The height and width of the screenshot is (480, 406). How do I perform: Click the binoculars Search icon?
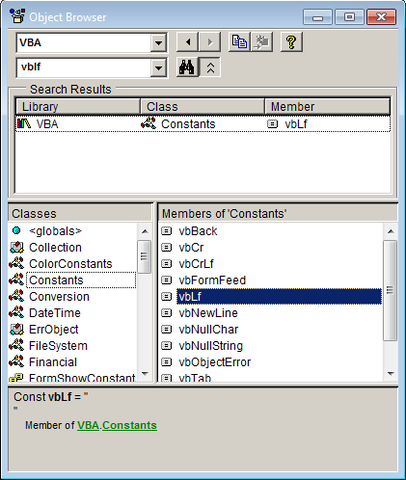pos(187,67)
